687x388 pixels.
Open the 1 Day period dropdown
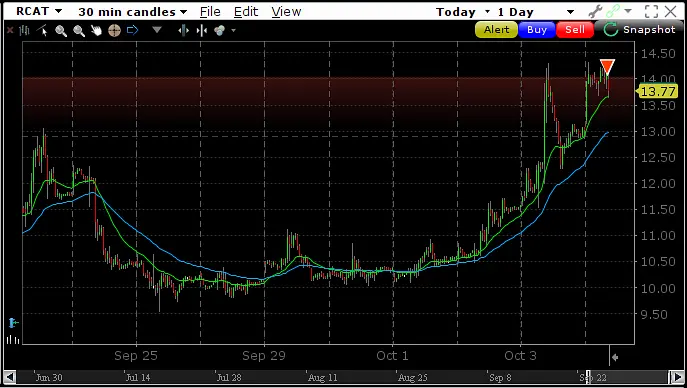point(535,12)
